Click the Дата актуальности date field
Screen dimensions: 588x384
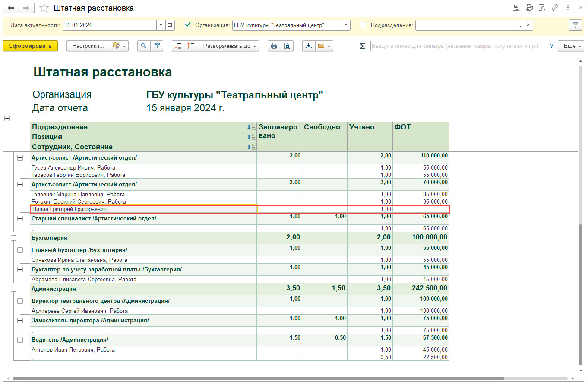pos(110,25)
